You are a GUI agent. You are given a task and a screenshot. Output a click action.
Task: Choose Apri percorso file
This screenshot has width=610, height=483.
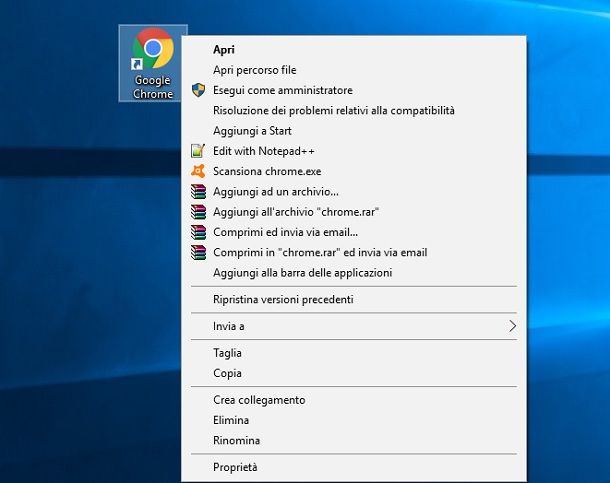354,70
